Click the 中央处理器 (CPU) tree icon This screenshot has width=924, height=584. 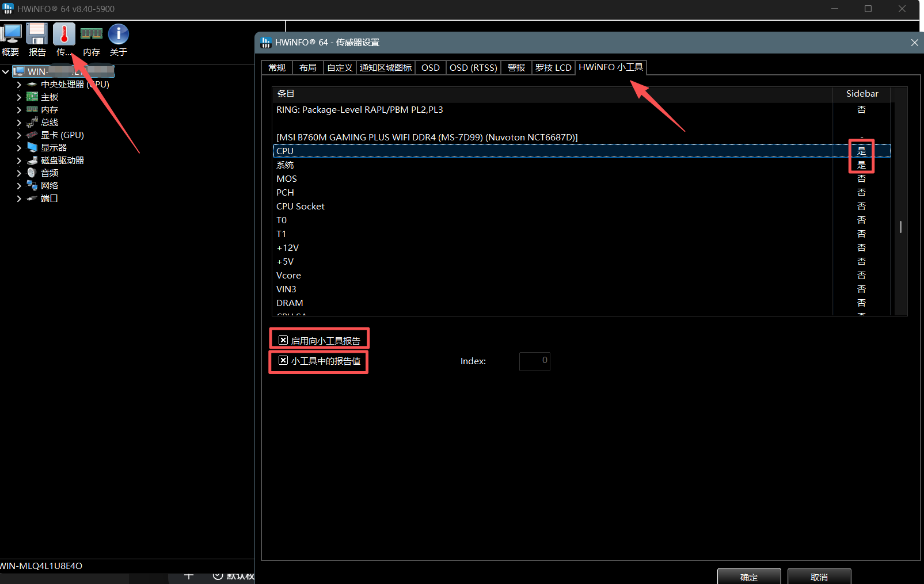[32, 85]
